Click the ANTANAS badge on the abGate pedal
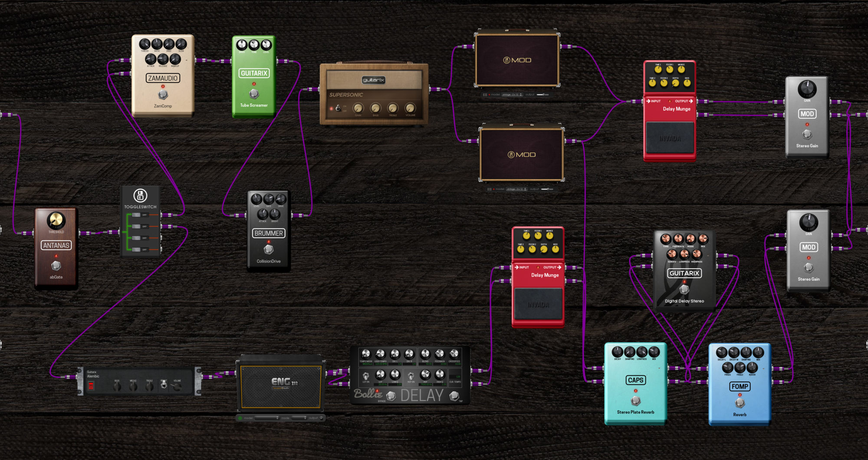868x460 pixels. point(56,245)
